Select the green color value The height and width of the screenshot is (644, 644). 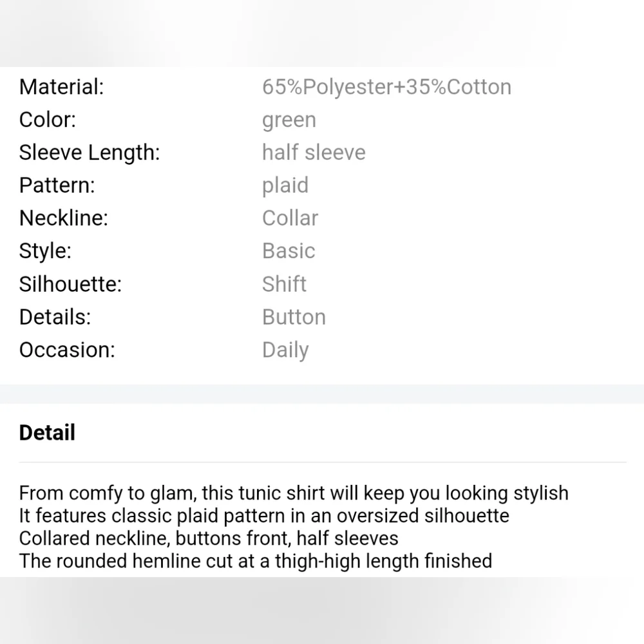289,120
